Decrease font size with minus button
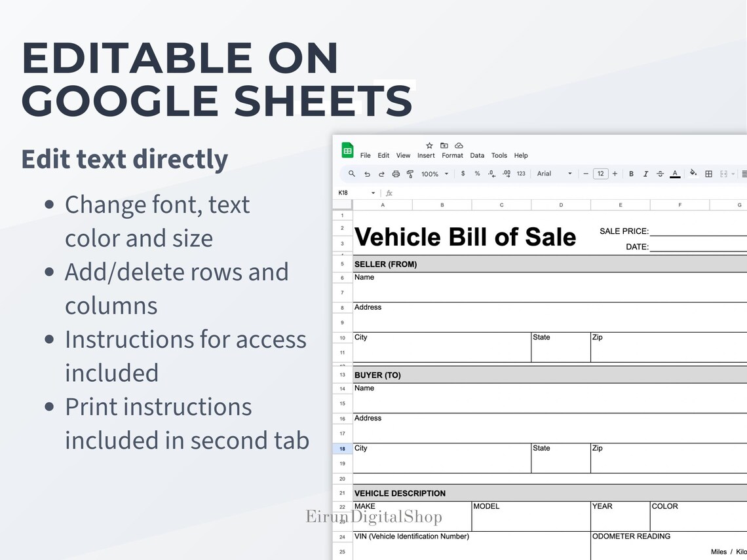747x560 pixels. pos(586,174)
